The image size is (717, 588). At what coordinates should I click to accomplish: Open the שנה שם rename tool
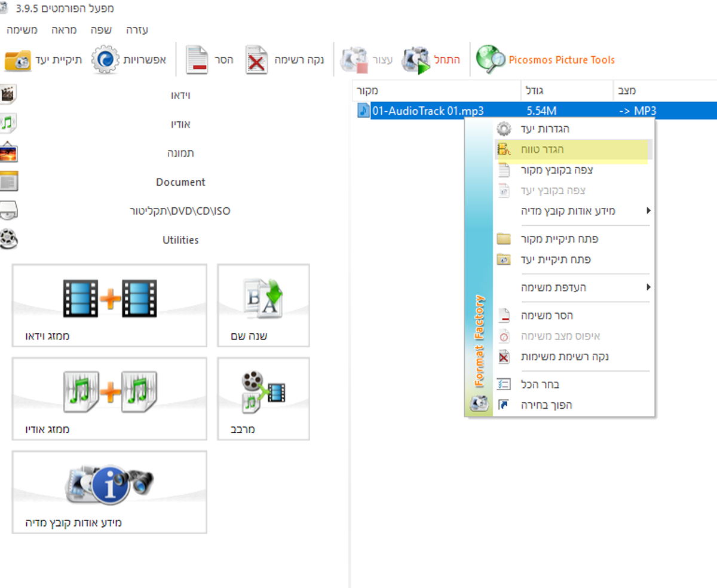pos(263,305)
